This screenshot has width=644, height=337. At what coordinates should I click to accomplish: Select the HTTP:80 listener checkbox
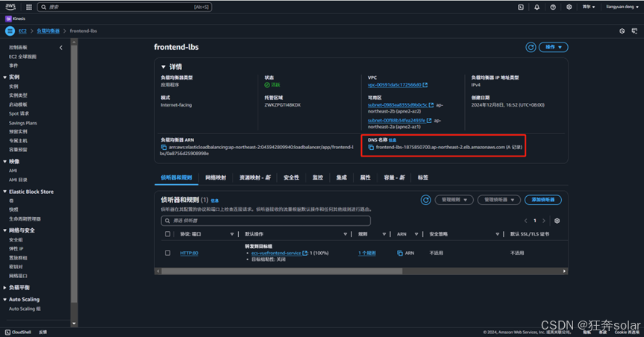tap(168, 253)
